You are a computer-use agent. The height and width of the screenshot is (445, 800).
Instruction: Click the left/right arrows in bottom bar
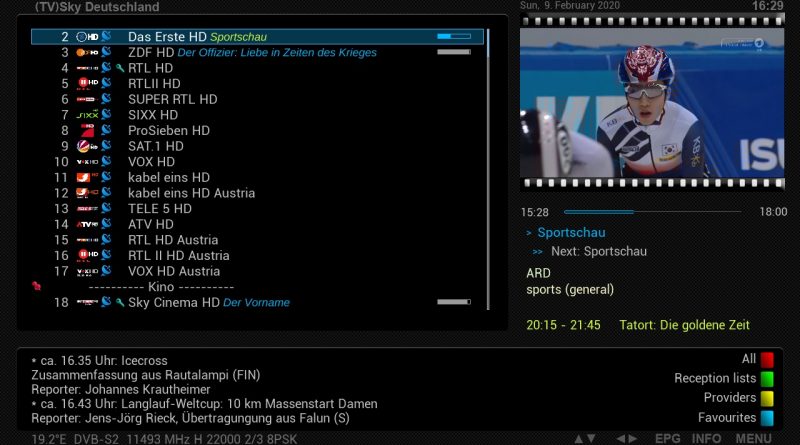click(627, 438)
